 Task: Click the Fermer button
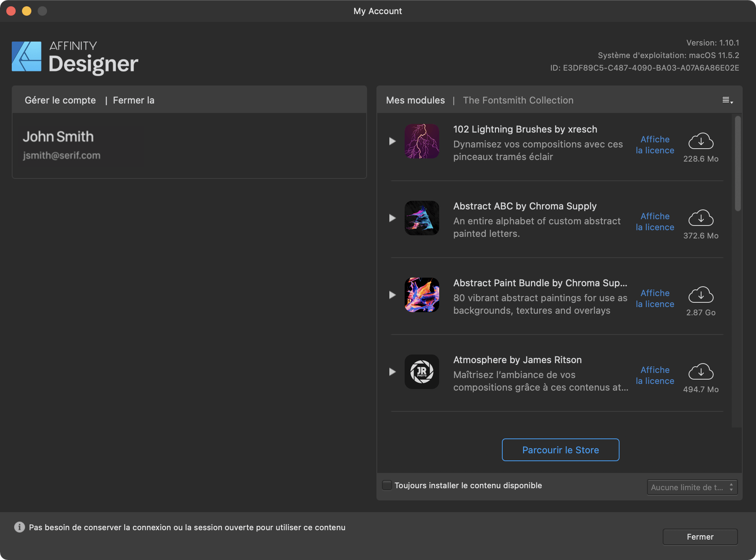pos(700,537)
